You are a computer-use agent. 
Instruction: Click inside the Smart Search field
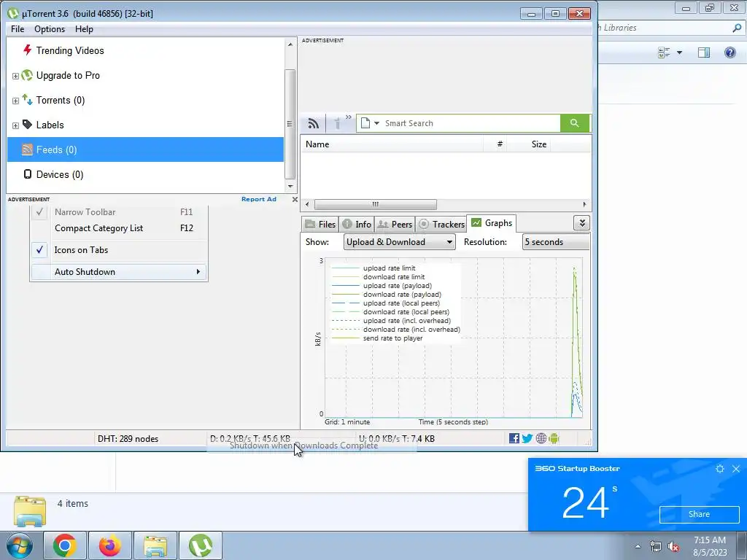(x=471, y=123)
